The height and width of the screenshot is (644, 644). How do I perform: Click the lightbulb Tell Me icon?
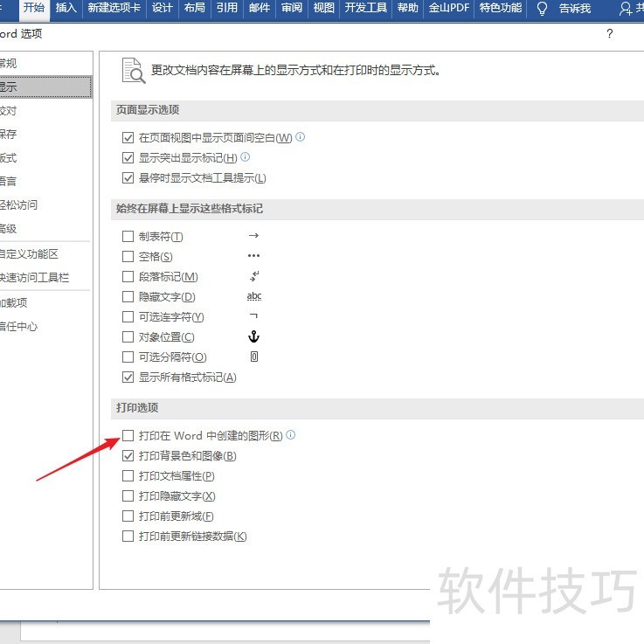542,9
